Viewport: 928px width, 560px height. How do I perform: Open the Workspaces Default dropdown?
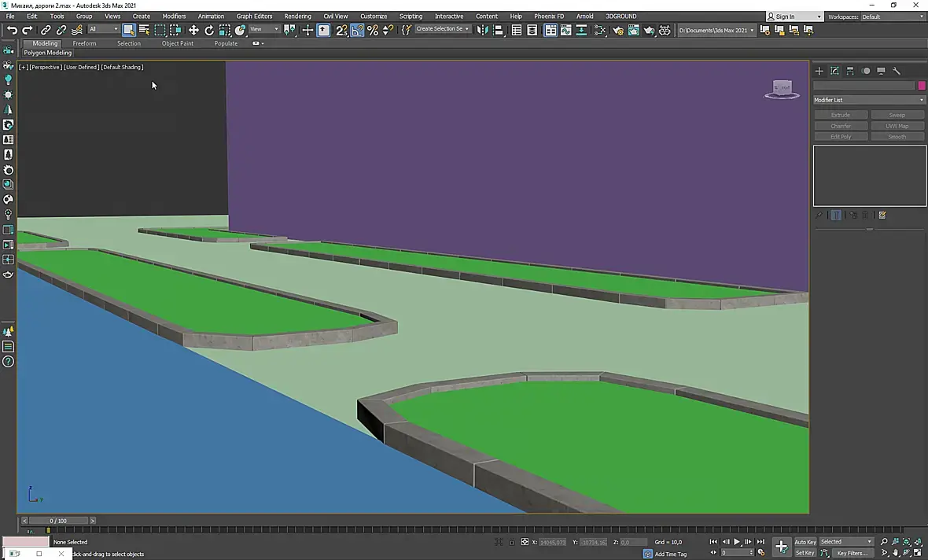tap(893, 17)
